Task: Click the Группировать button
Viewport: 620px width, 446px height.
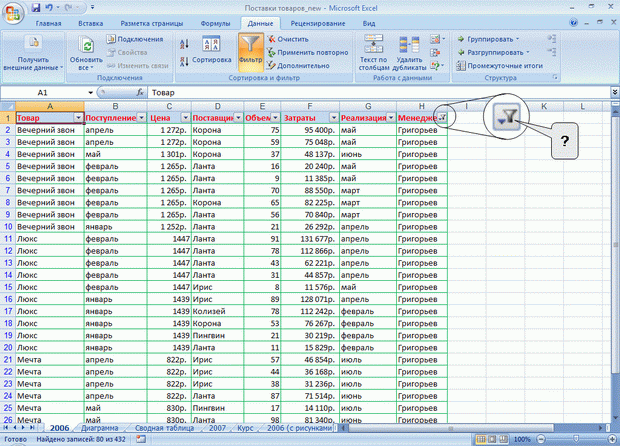Action: pos(490,39)
